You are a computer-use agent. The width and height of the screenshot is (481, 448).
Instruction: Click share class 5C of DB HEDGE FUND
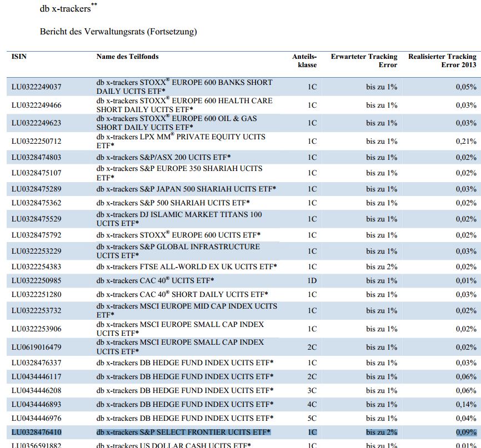pyautogui.click(x=312, y=418)
